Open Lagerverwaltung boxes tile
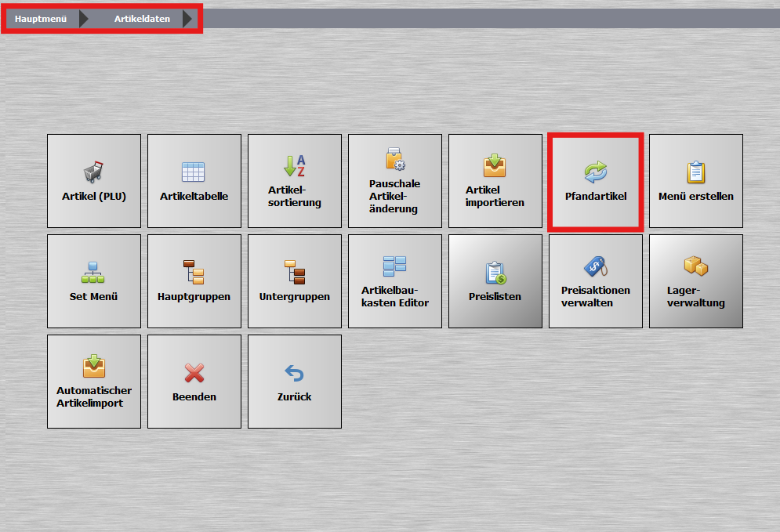This screenshot has width=780, height=532. pyautogui.click(x=696, y=281)
